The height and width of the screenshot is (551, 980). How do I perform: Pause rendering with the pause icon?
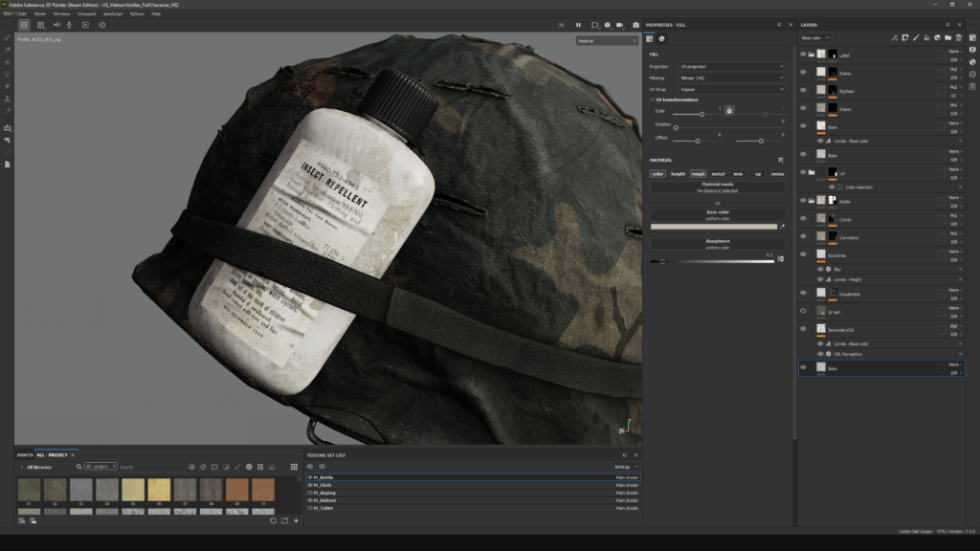pos(578,25)
